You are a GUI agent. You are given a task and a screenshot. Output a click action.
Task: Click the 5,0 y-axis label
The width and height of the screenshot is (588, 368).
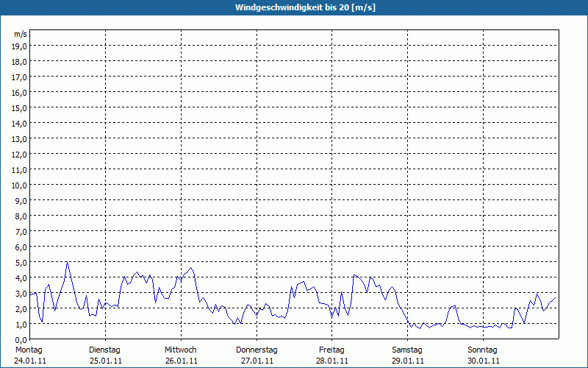coord(21,263)
